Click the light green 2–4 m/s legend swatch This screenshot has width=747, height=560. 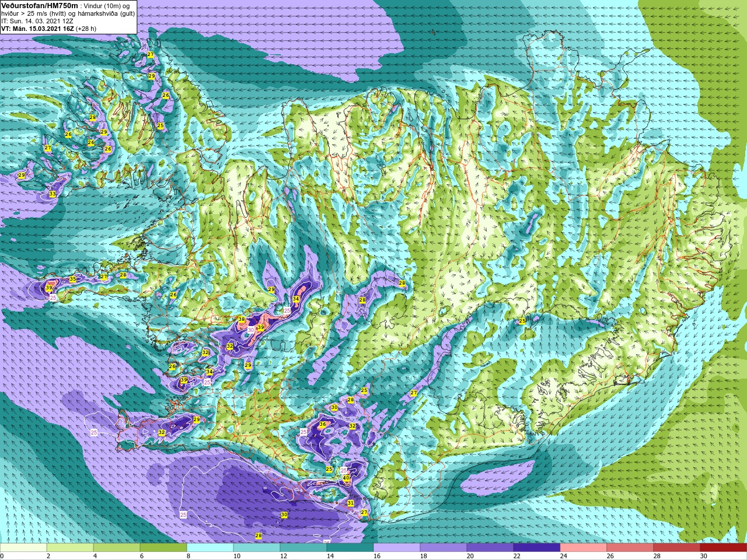click(x=70, y=548)
